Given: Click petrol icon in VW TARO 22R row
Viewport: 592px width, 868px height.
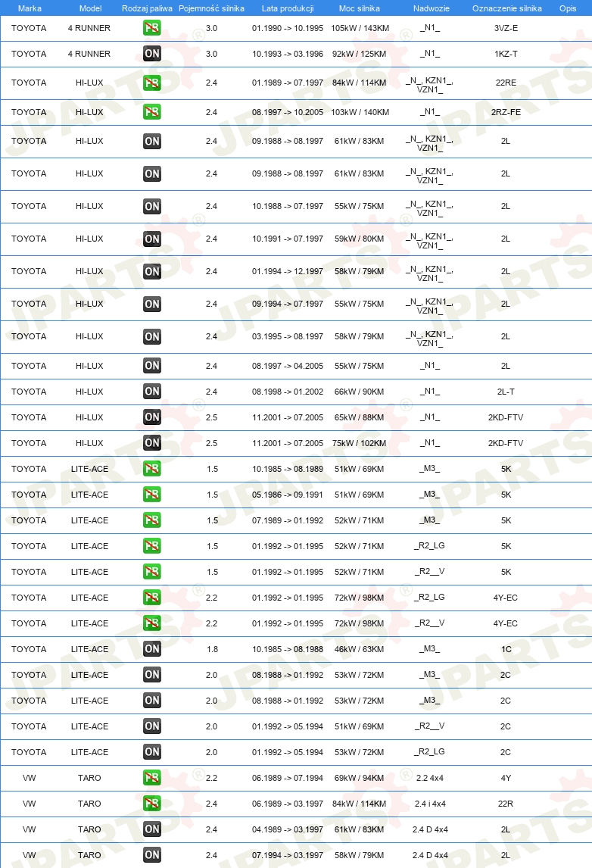Looking at the screenshot, I should click(151, 803).
